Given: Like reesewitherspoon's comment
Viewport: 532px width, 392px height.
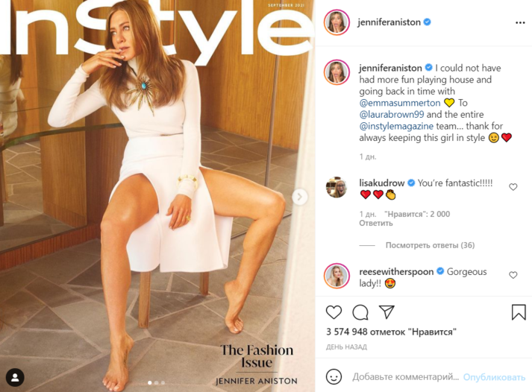Looking at the screenshot, I should tap(513, 275).
